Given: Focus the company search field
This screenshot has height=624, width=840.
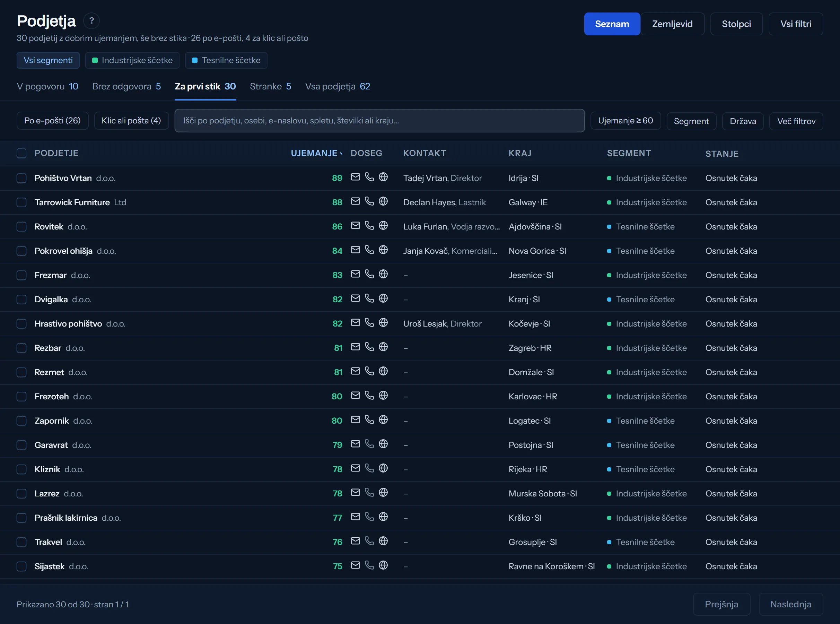Looking at the screenshot, I should pos(379,121).
